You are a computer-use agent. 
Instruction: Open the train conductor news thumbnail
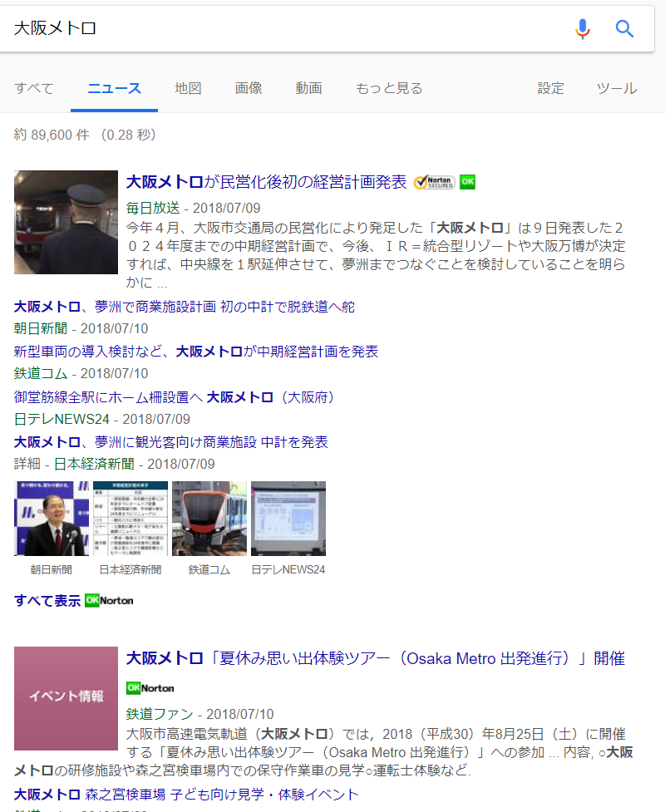[x=66, y=222]
